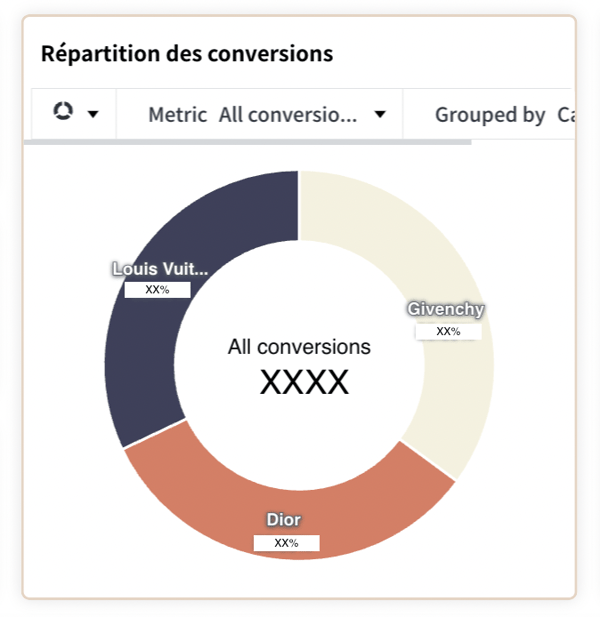Viewport: 600px width, 617px height.
Task: Click the Dior segment label
Action: tap(284, 519)
